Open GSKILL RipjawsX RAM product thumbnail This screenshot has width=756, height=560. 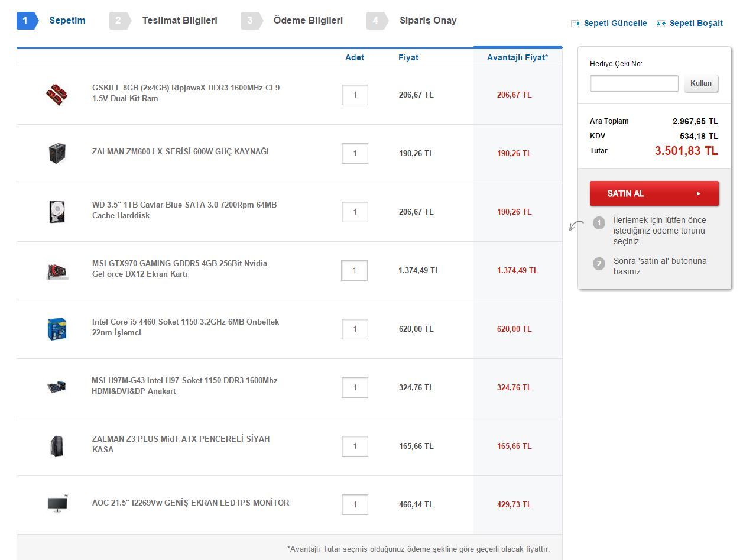[57, 95]
